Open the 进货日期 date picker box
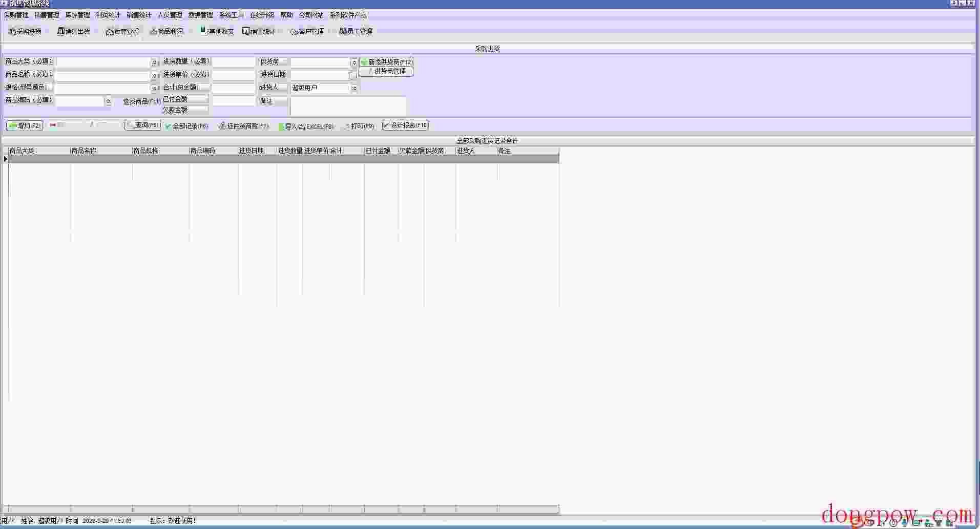980x529 pixels. coord(353,75)
